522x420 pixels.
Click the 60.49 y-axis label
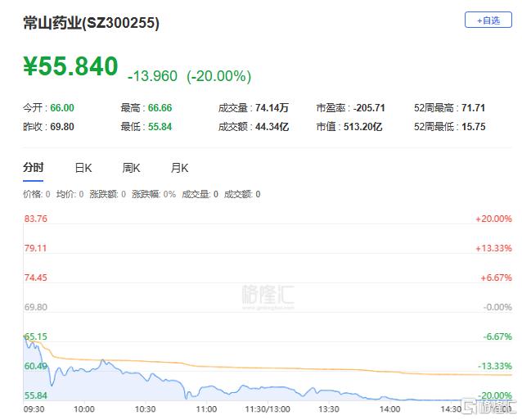point(36,366)
